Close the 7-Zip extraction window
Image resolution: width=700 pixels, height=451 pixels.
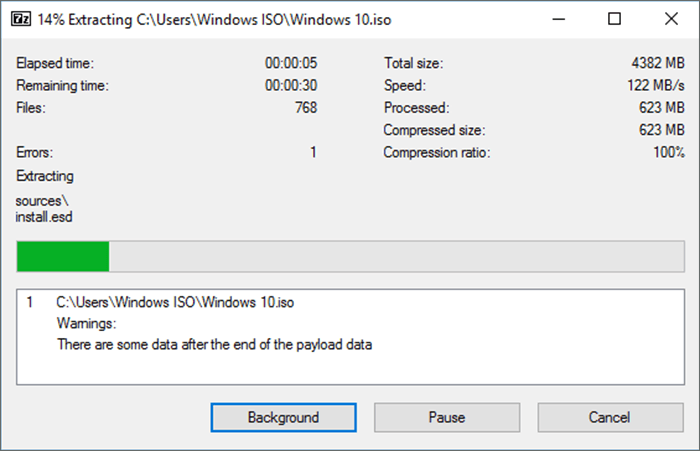click(x=668, y=19)
